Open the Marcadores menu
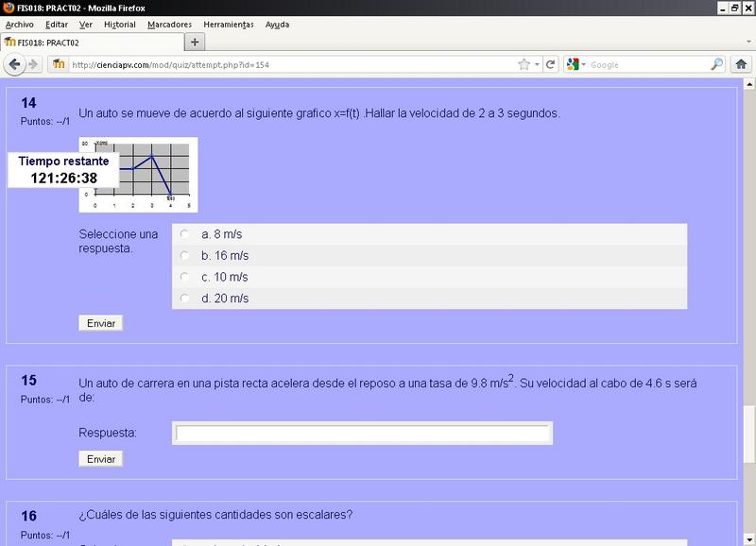The image size is (756, 546). pos(170,25)
